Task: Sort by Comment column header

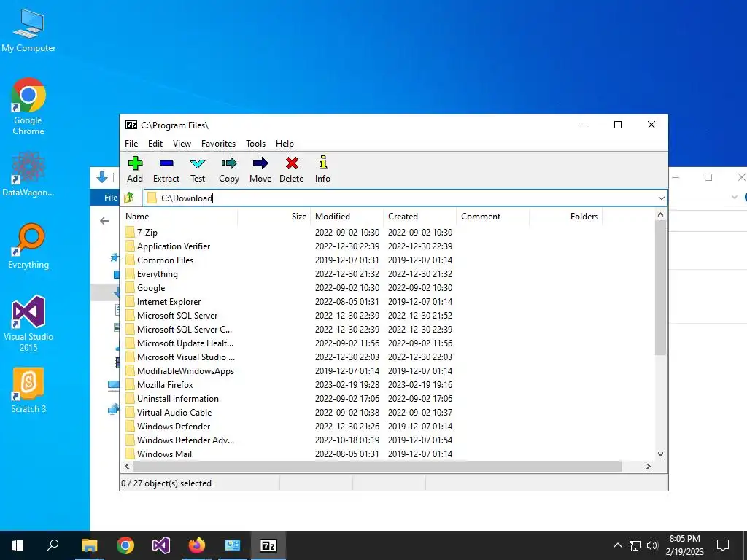Action: point(492,216)
